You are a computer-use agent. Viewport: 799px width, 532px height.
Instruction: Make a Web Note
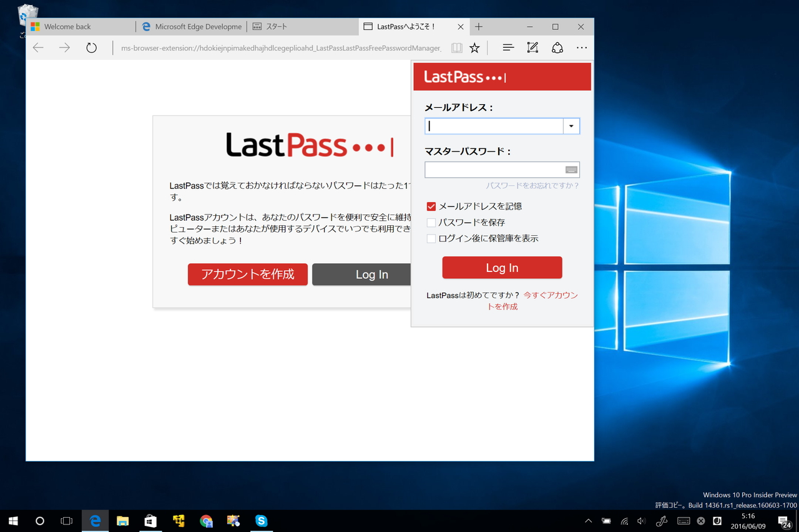532,47
